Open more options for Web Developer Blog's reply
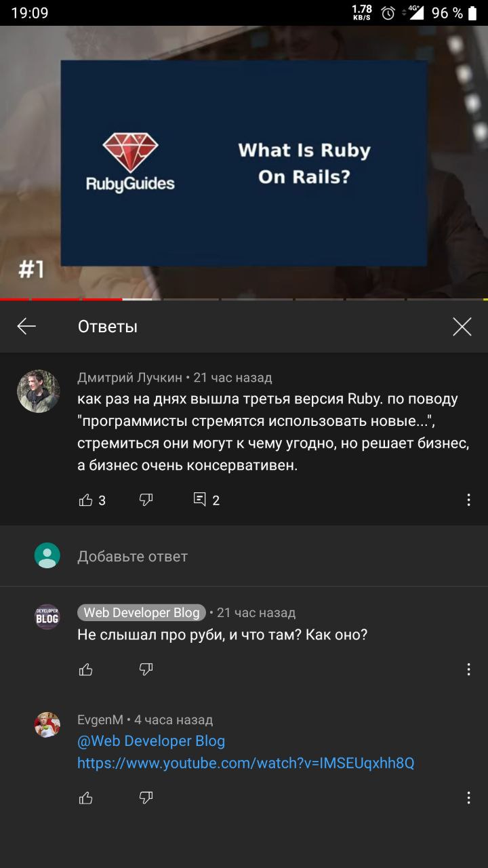 [x=468, y=669]
